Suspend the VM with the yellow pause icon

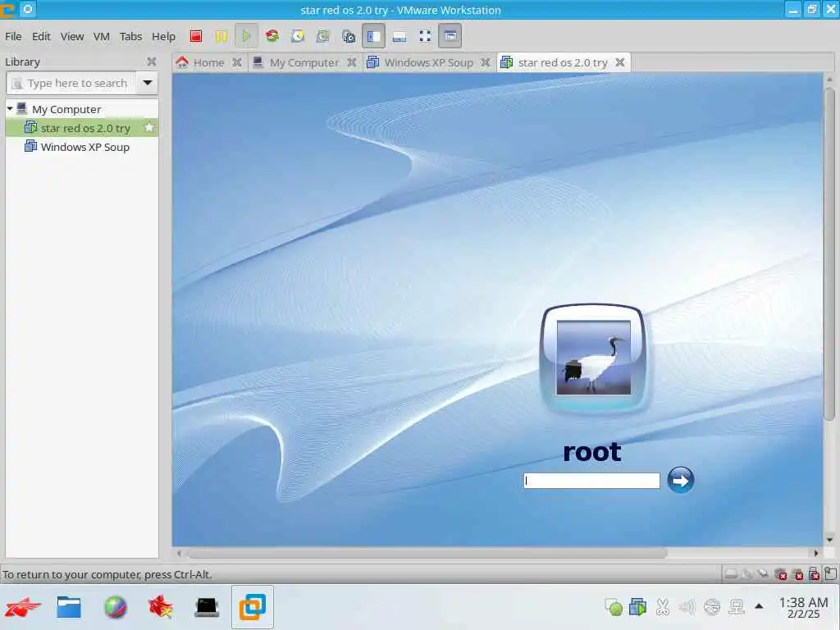221,36
